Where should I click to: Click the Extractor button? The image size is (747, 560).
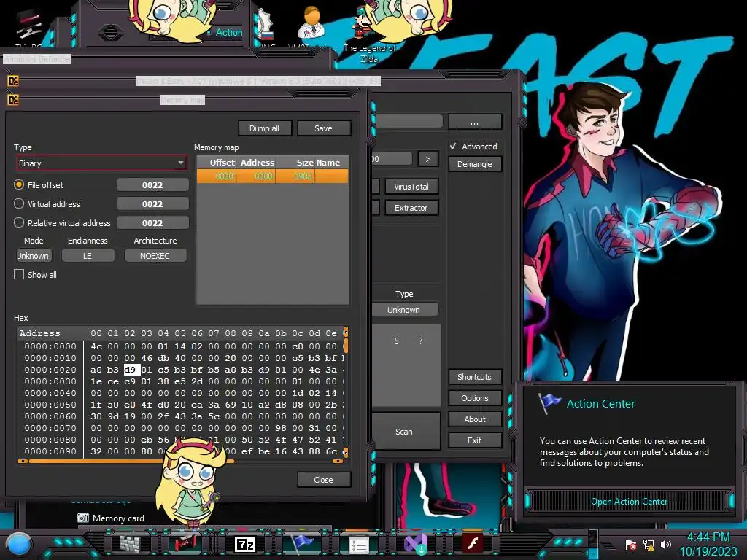(x=411, y=208)
